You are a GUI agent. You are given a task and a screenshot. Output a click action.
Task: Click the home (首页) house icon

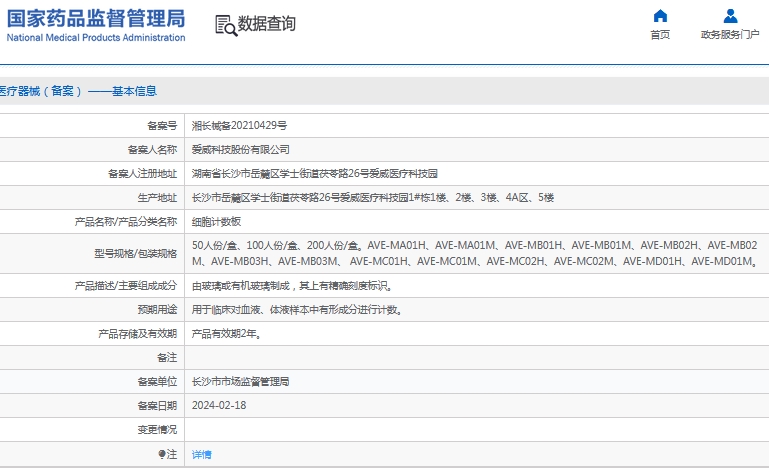(660, 16)
